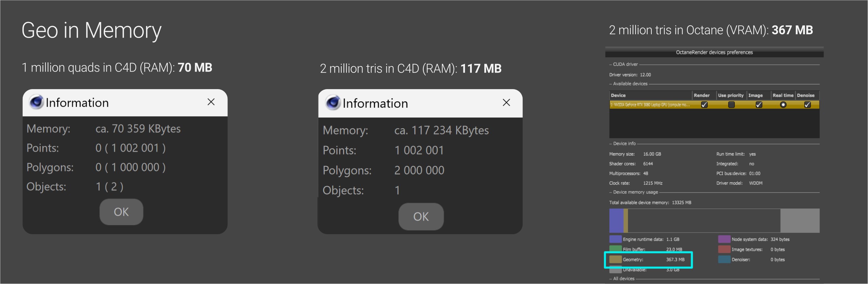Click the highlighted yellow Geometry color swatch
Image resolution: width=868 pixels, height=284 pixels.
tap(616, 260)
